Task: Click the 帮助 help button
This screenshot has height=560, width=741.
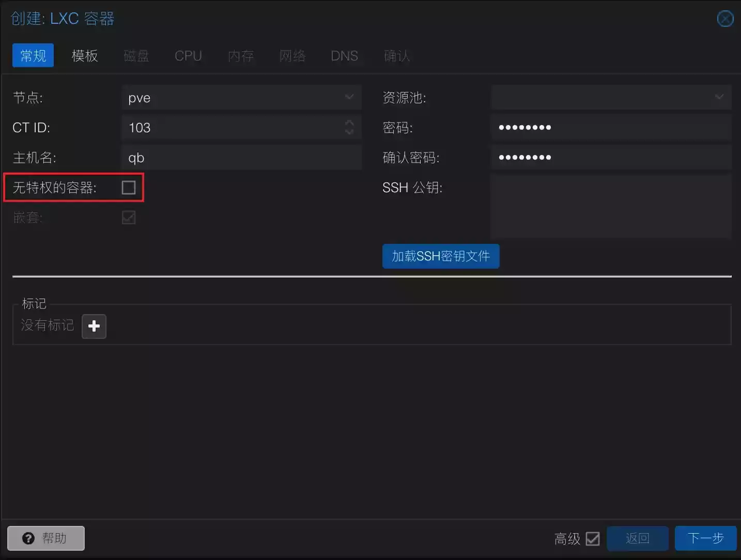Action: (x=46, y=538)
